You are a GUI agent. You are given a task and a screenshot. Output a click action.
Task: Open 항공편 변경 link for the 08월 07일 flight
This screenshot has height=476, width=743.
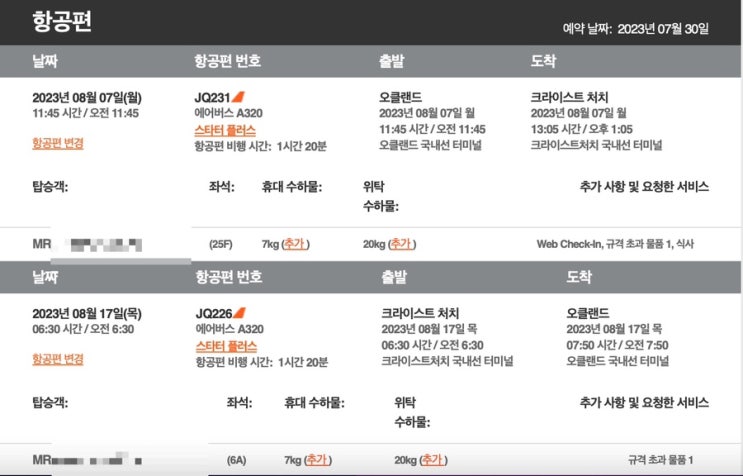[x=58, y=143]
